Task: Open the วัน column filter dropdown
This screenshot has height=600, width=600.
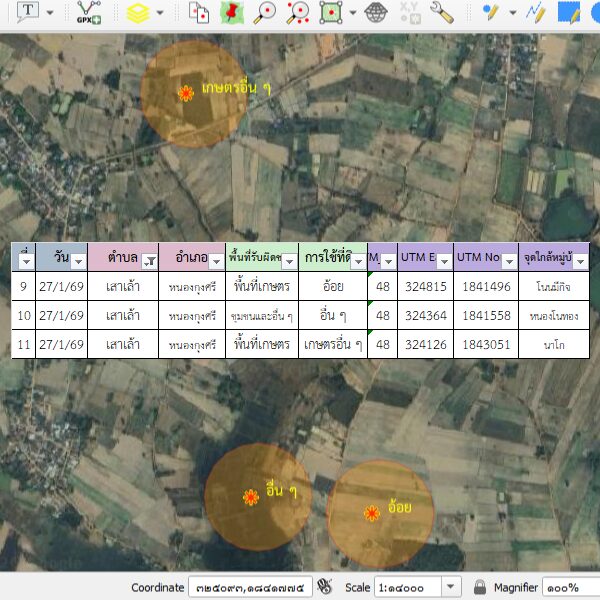Action: 78,261
